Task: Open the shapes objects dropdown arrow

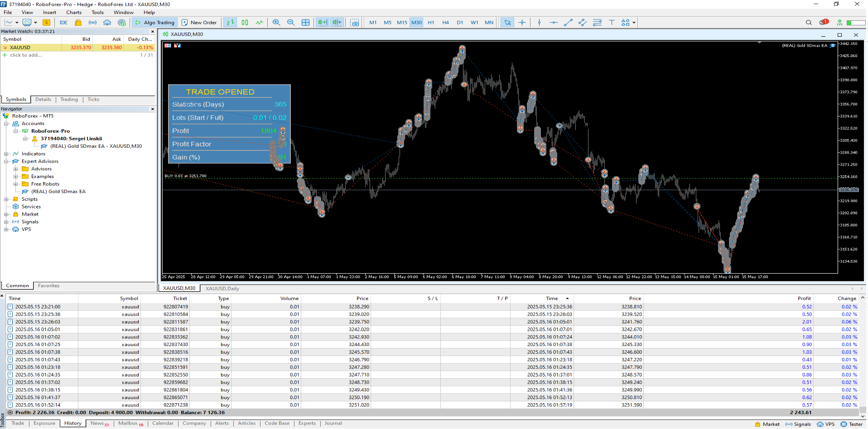Action: 634,22
